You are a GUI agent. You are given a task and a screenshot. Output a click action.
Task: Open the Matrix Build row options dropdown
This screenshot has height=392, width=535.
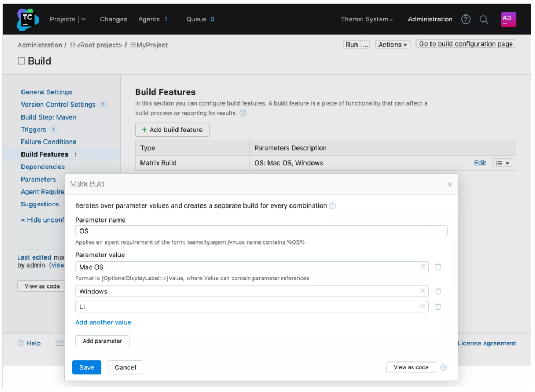click(x=502, y=163)
